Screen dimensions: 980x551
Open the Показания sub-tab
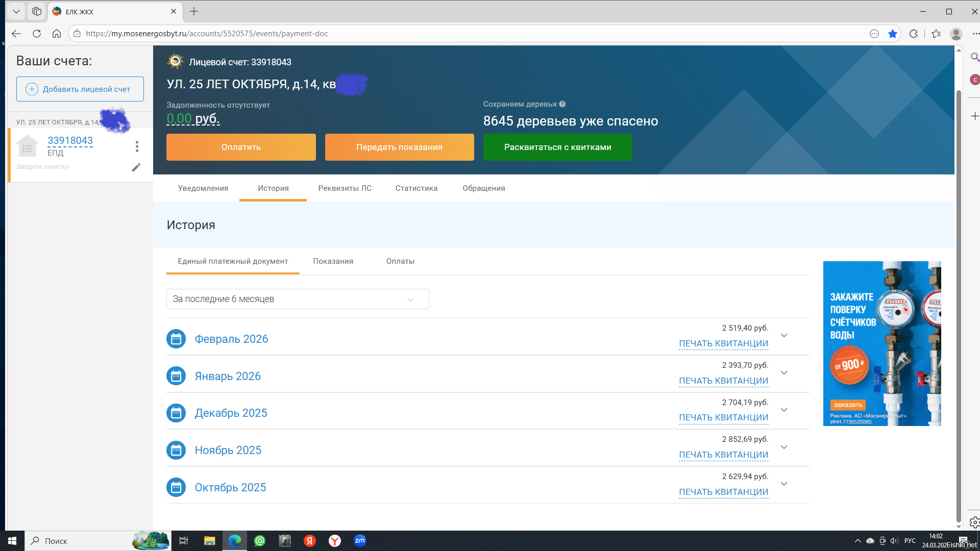(x=333, y=261)
